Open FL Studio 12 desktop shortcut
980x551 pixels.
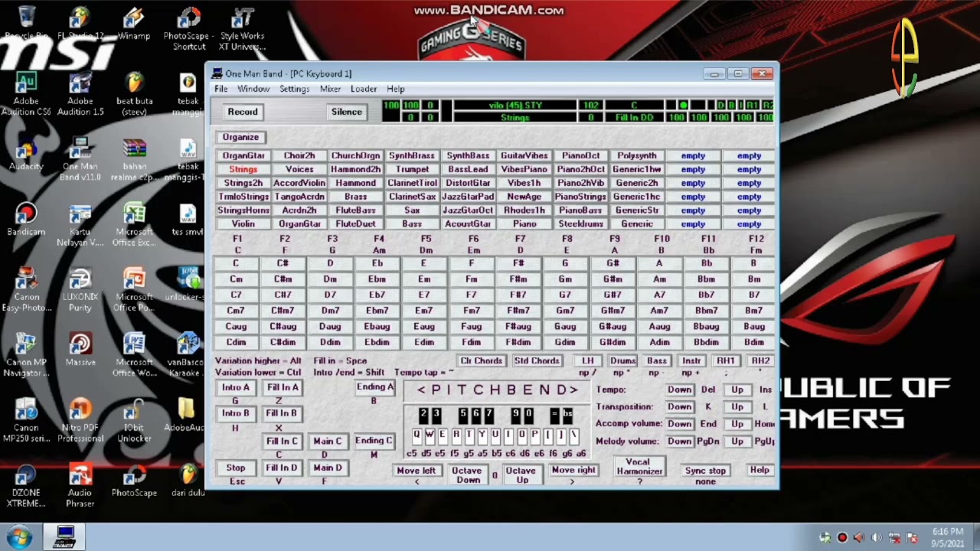(80, 24)
